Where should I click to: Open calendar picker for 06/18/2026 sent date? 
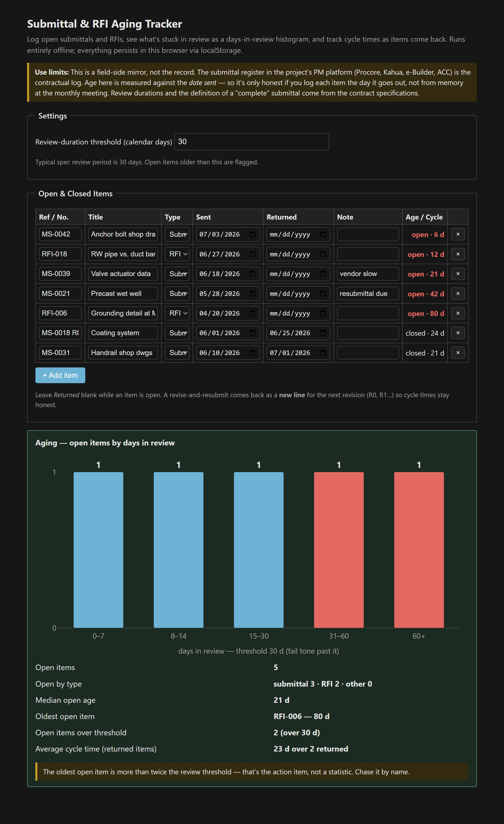point(252,274)
